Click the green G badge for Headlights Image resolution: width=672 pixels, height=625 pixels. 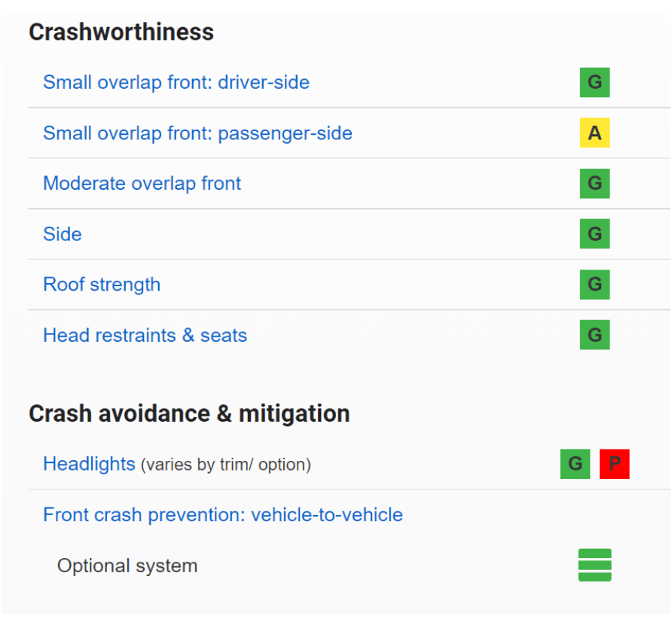point(575,464)
